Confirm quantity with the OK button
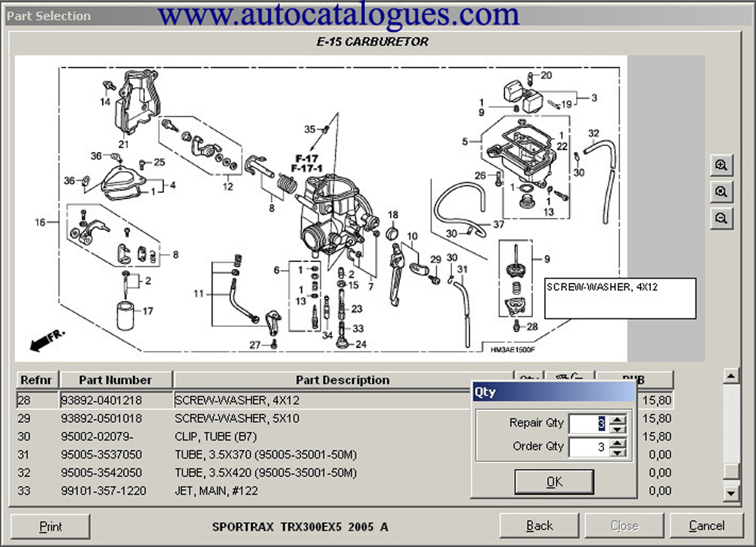The image size is (756, 547). (554, 482)
